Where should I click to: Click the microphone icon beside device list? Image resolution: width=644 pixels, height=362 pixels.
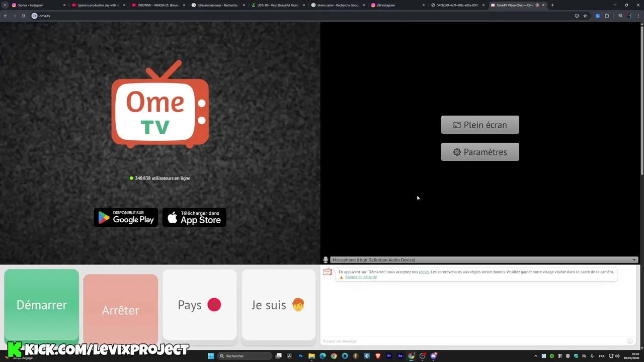(x=326, y=260)
